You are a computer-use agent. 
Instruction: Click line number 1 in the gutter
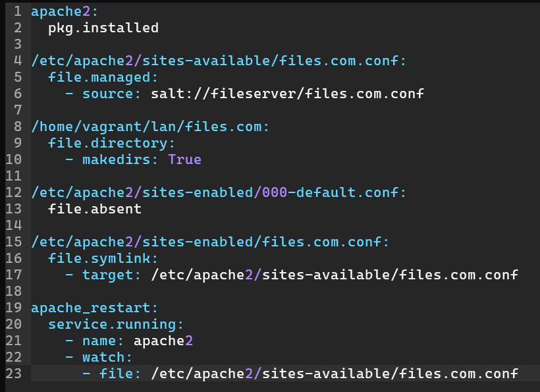17,11
